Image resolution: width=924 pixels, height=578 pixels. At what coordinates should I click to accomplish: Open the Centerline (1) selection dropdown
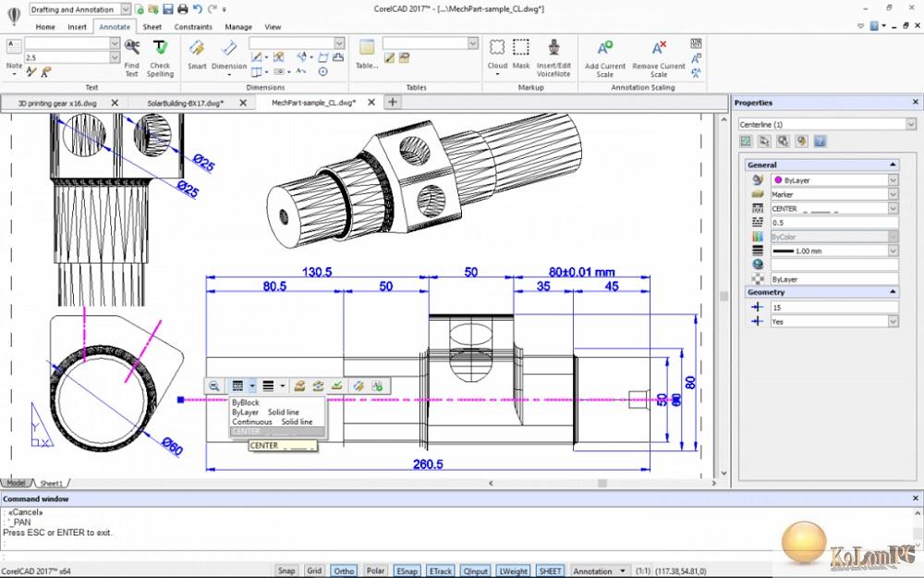pos(911,124)
